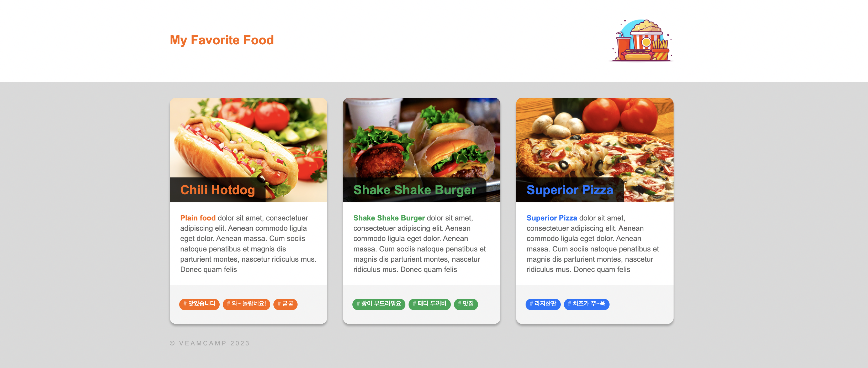Open the Chili Hotdog image
The height and width of the screenshot is (368, 868).
pos(248,150)
